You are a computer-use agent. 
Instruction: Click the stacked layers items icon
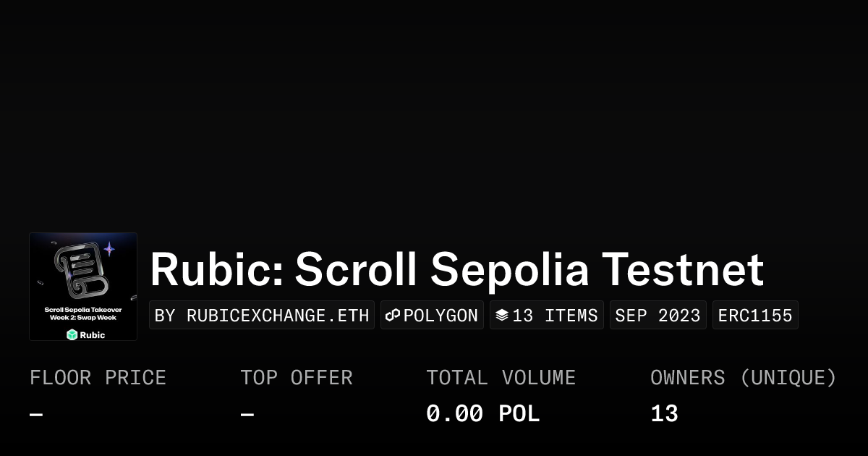502,316
